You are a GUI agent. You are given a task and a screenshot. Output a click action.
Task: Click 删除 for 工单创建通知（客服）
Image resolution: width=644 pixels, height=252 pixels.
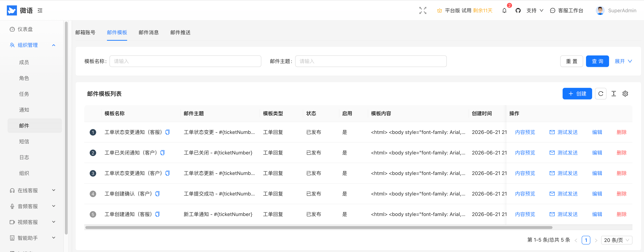[621, 214]
